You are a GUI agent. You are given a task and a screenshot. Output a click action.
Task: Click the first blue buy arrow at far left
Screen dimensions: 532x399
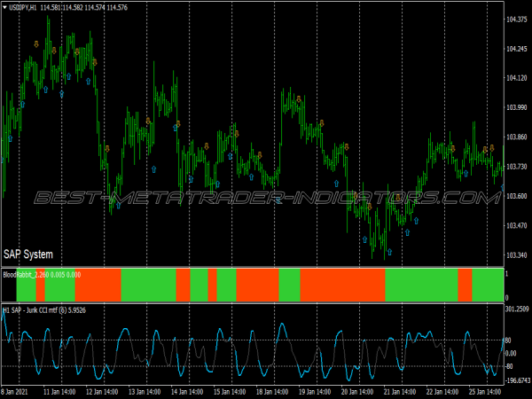click(x=10, y=138)
